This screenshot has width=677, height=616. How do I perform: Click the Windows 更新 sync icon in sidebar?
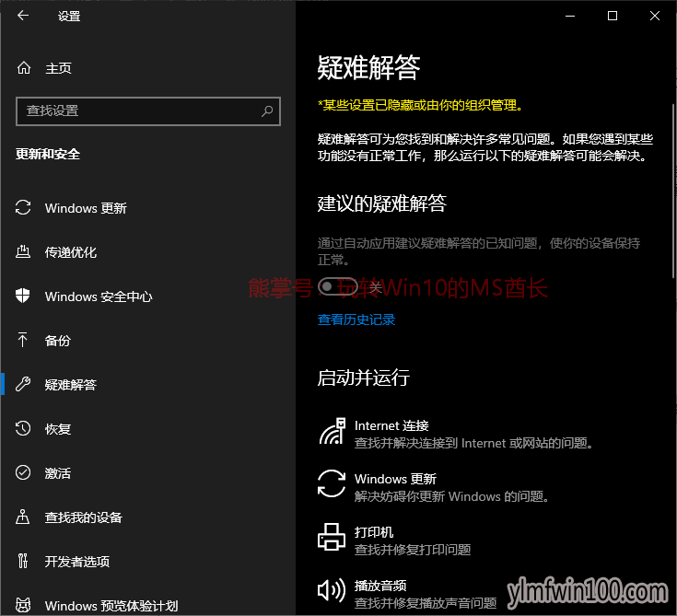click(23, 207)
